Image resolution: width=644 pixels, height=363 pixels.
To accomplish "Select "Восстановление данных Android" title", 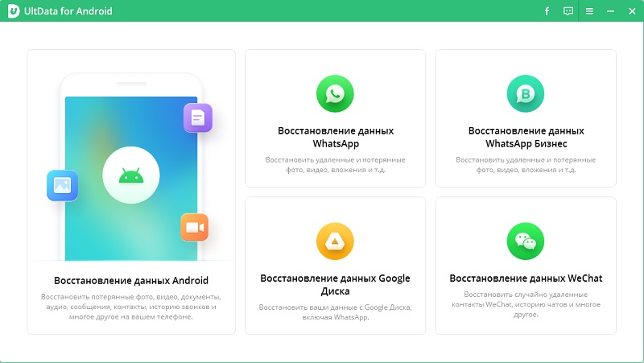I will click(131, 281).
